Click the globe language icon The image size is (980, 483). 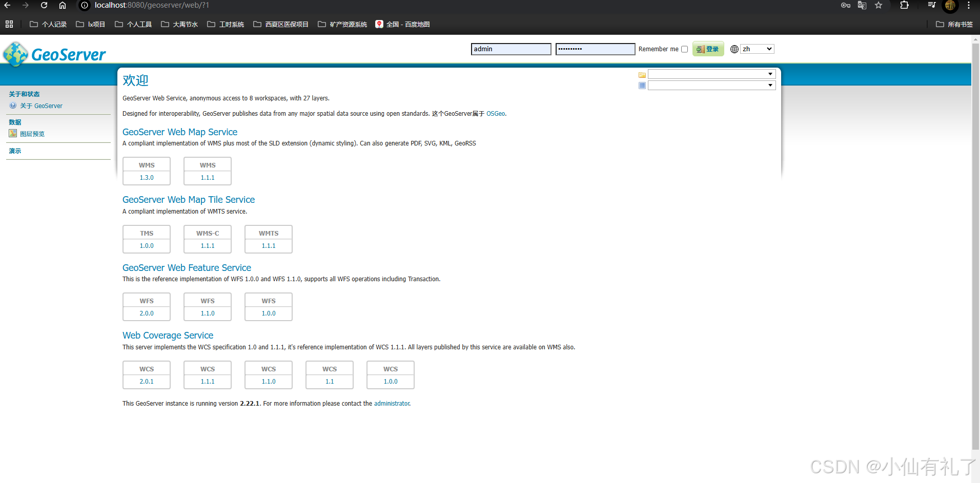pos(734,49)
